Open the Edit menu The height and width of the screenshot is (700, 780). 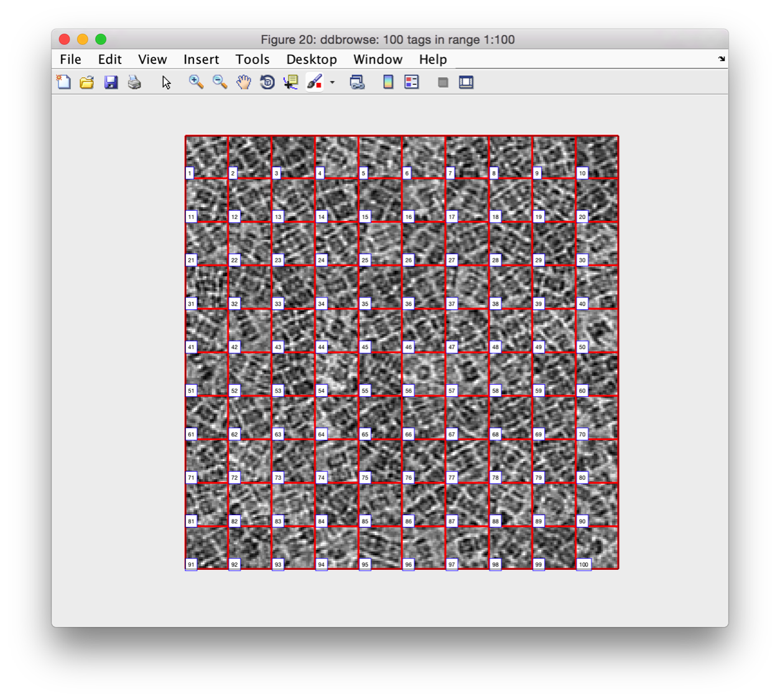(x=109, y=59)
